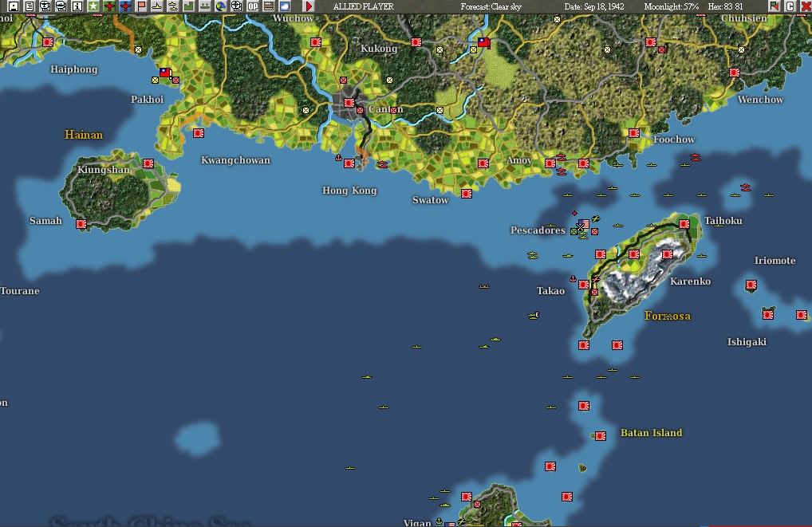Click the 'Hainan' island label

84,135
